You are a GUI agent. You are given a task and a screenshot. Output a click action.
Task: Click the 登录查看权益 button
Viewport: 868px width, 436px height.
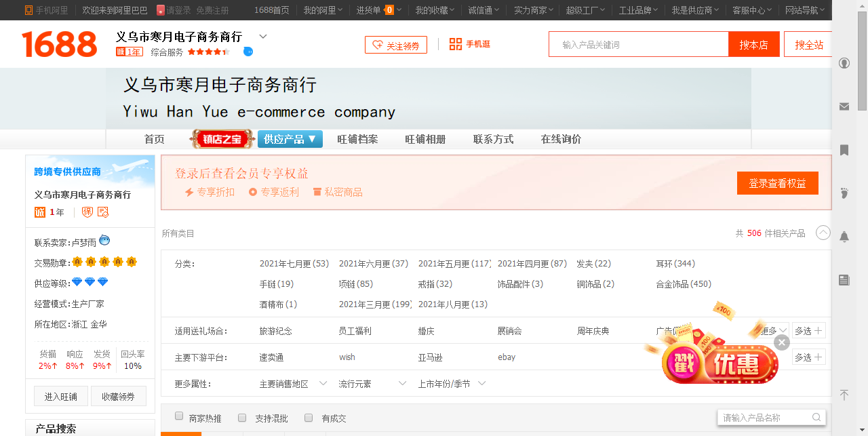point(778,183)
